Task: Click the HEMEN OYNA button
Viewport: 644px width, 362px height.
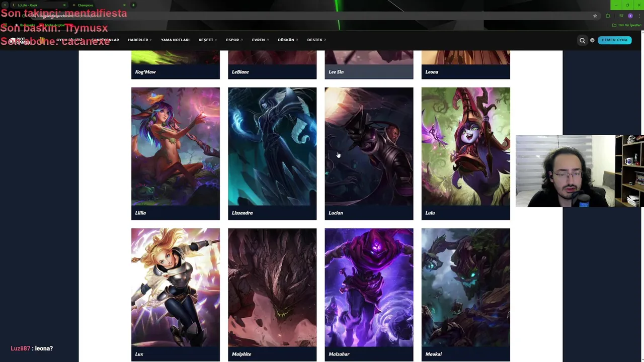Action: tap(615, 40)
